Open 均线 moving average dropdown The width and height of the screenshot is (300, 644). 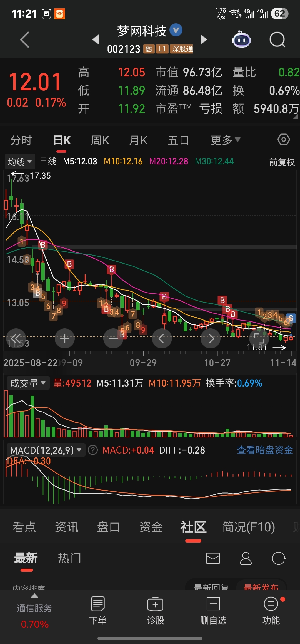[x=20, y=162]
